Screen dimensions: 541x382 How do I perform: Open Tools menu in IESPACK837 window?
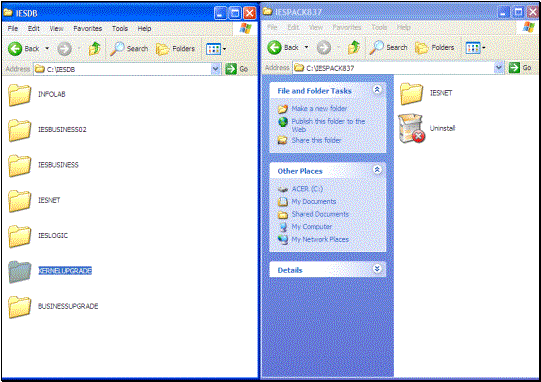379,27
